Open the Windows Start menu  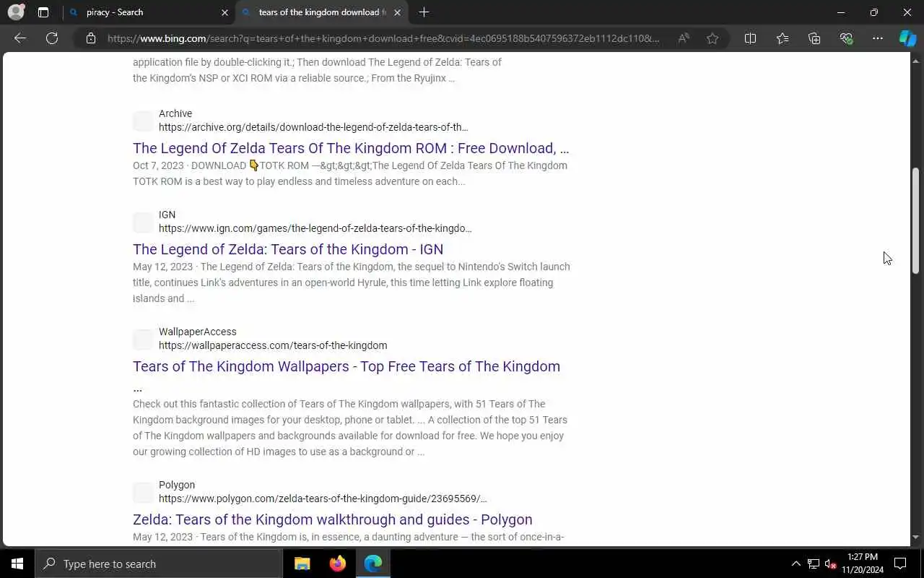click(17, 564)
